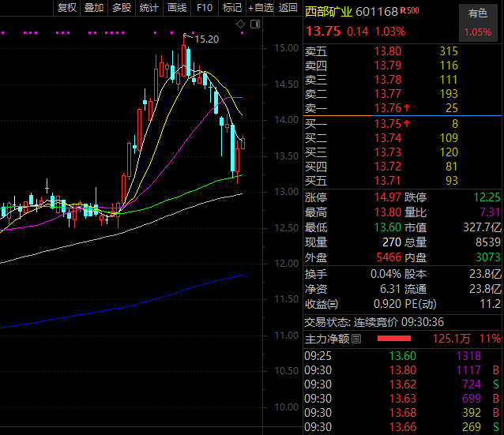Click the 西部矿业 stock name
The width and height of the screenshot is (504, 435).
coord(329,12)
